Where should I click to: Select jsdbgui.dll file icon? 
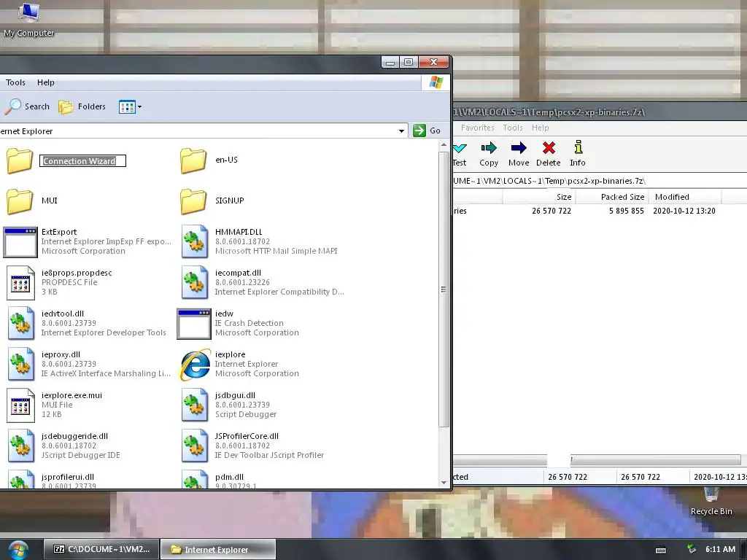194,405
